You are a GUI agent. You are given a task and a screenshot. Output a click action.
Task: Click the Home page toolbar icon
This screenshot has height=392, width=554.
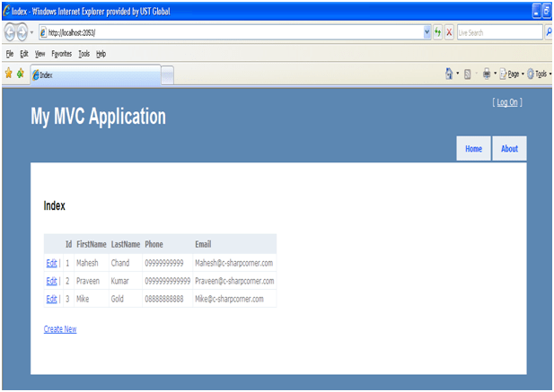[x=448, y=74]
